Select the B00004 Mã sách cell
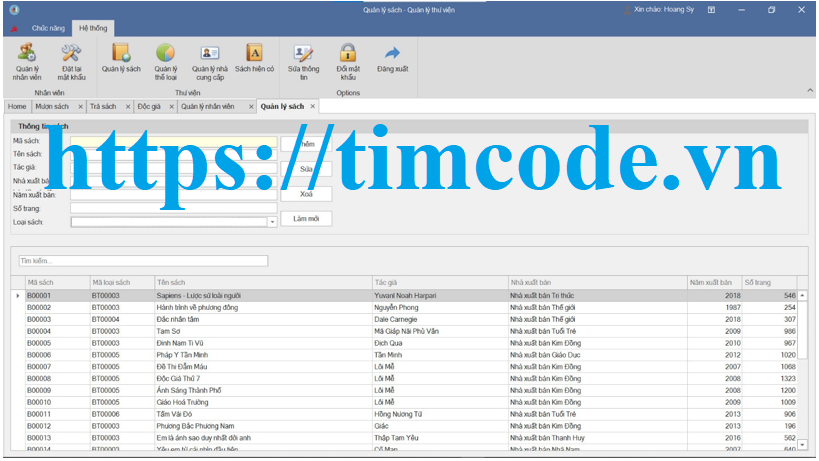The height and width of the screenshot is (461, 819). [x=57, y=332]
